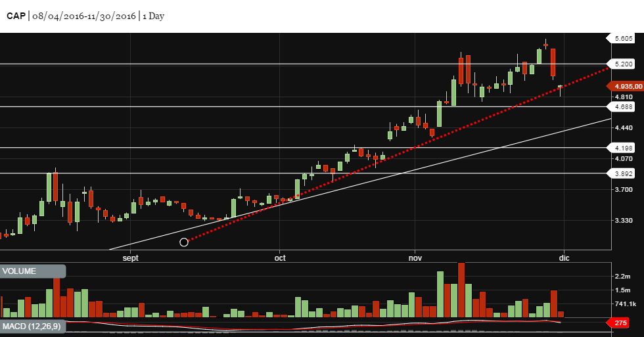Click the red 4.935,00 current price tag

[x=625, y=86]
